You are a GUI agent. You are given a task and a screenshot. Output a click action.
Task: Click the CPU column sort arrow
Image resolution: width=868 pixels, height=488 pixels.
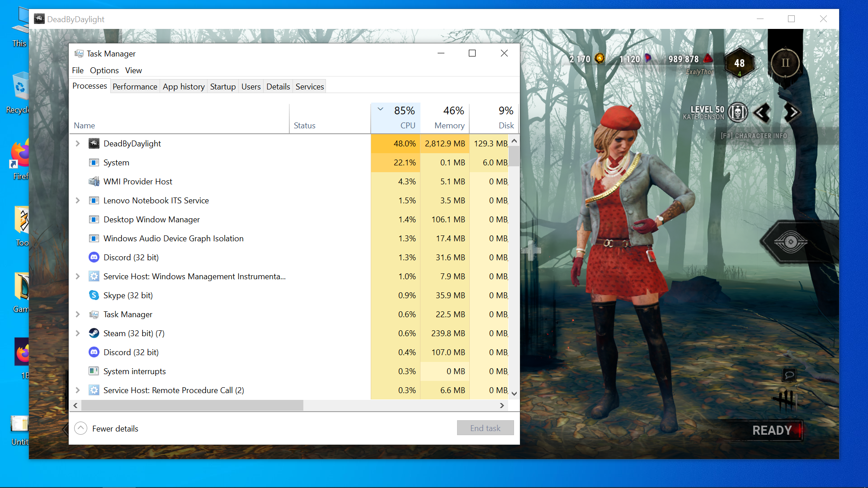(x=381, y=109)
